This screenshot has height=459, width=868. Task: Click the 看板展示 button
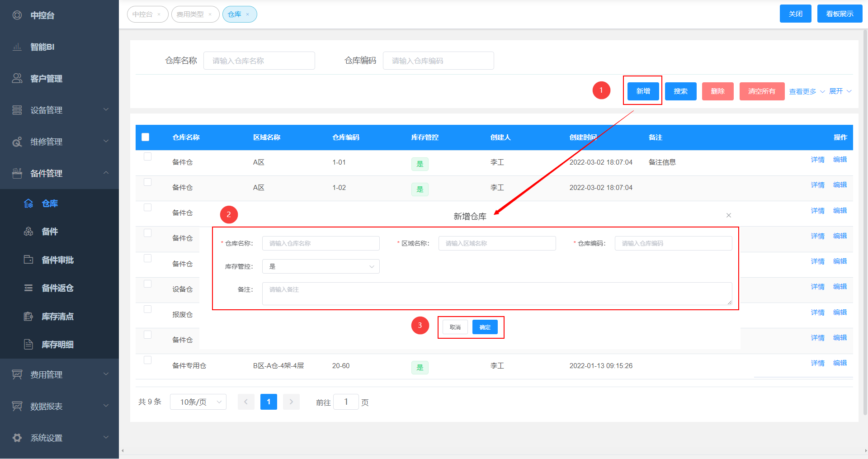click(840, 14)
